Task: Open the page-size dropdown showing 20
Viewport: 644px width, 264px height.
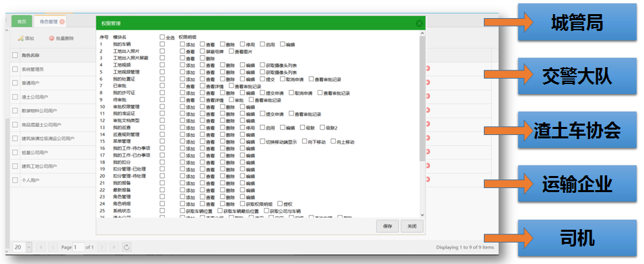Action: pos(29,247)
